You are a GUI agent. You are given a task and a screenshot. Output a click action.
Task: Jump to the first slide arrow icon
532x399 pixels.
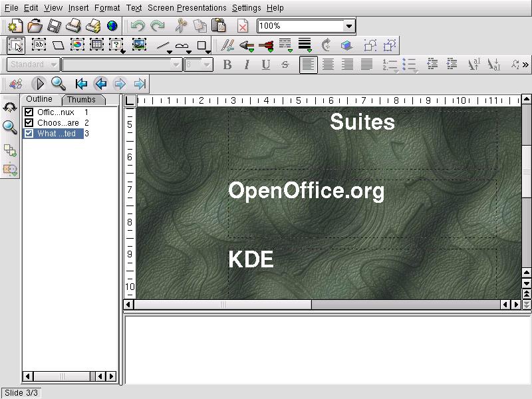tap(81, 84)
